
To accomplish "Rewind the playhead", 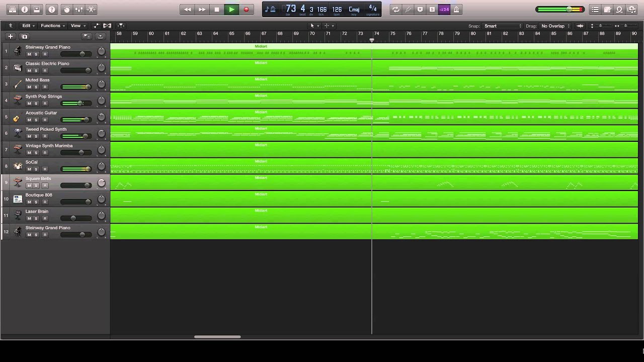I will (x=187, y=10).
